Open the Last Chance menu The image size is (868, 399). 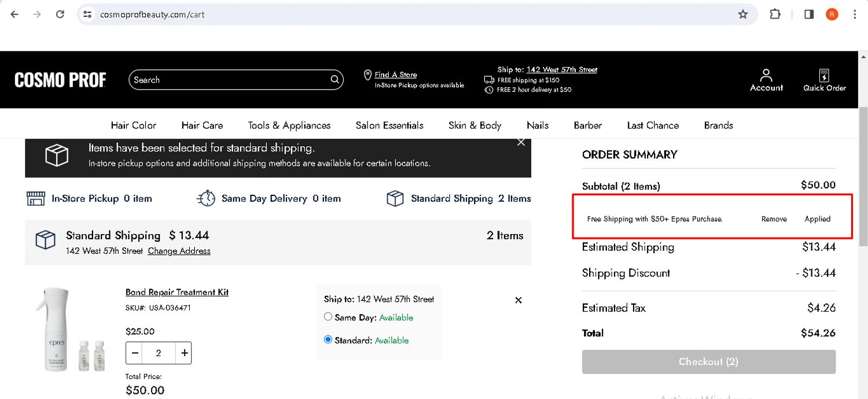[653, 125]
